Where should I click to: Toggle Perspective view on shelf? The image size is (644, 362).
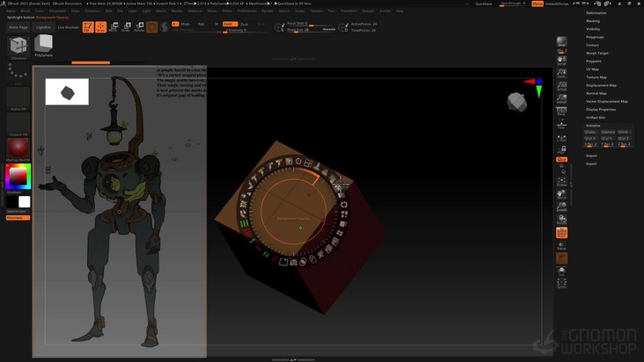[x=561, y=111]
